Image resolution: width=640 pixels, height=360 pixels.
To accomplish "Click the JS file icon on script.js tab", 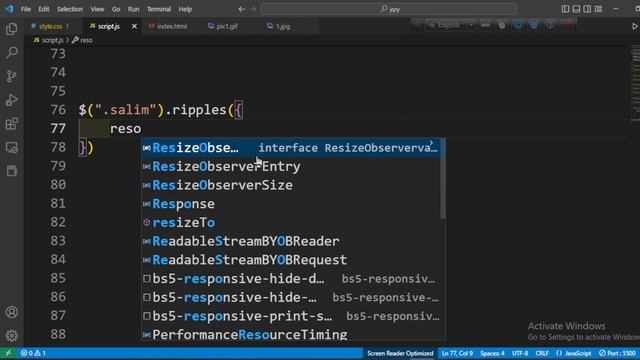I will coord(93,26).
